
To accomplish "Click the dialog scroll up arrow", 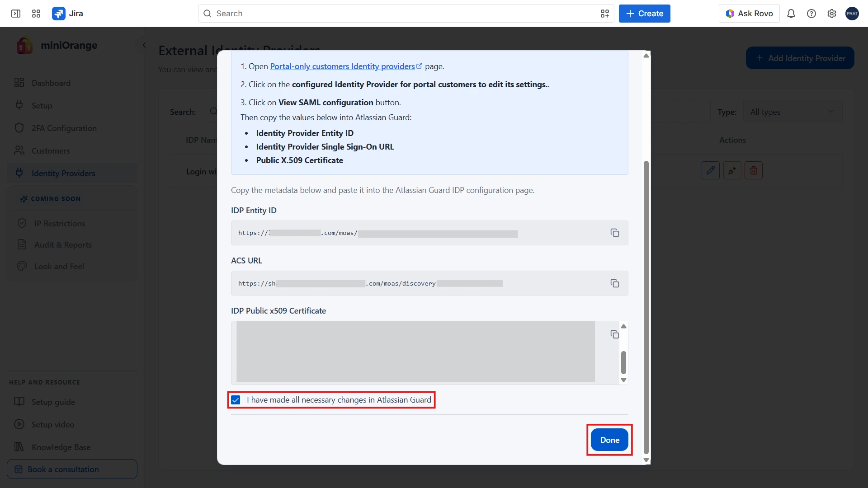I will click(646, 56).
